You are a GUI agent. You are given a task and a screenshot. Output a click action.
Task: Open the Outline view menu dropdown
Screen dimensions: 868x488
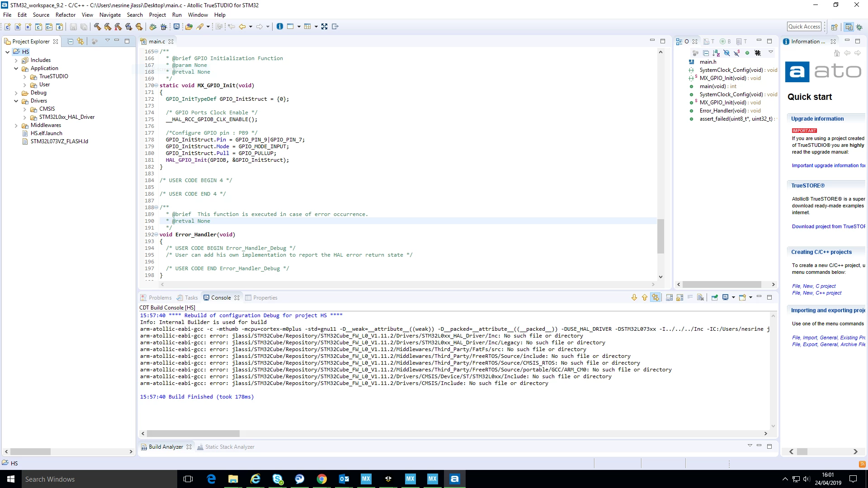point(771,52)
